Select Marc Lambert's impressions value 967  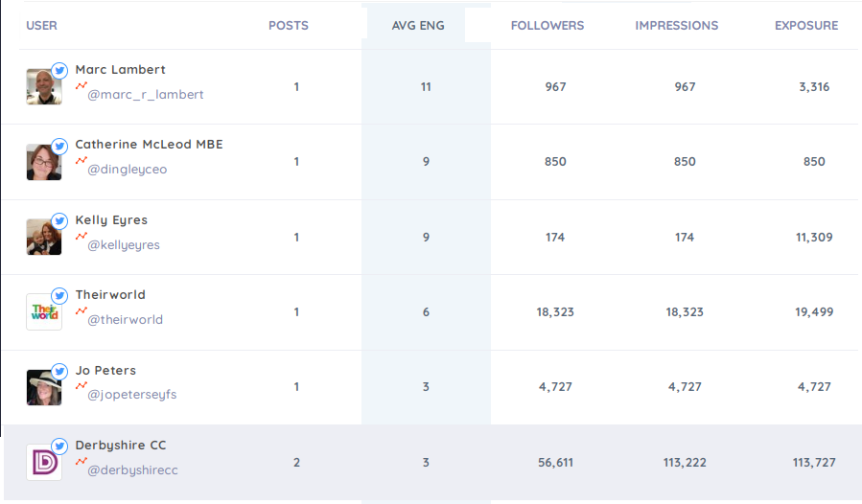pyautogui.click(x=685, y=87)
